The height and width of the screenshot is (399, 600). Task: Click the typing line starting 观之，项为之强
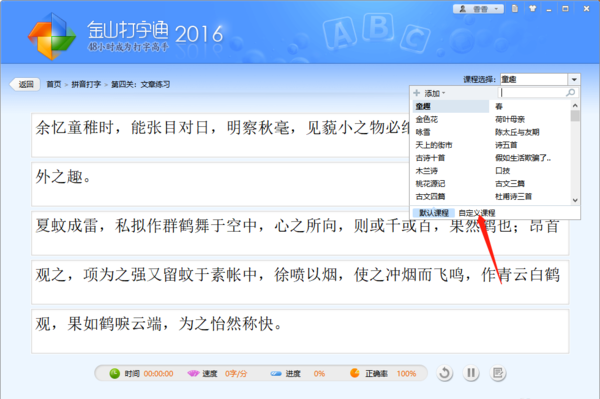(x=300, y=282)
